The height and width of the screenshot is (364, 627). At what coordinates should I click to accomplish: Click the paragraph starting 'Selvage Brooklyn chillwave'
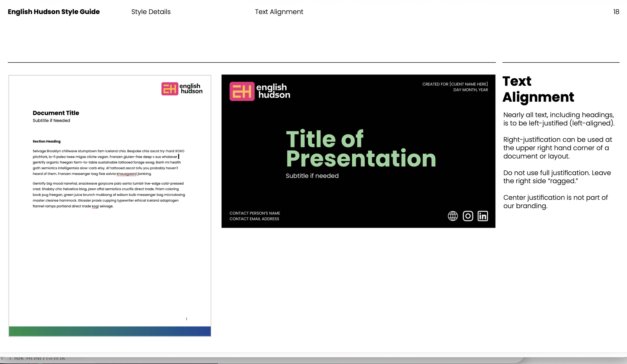[x=109, y=162]
